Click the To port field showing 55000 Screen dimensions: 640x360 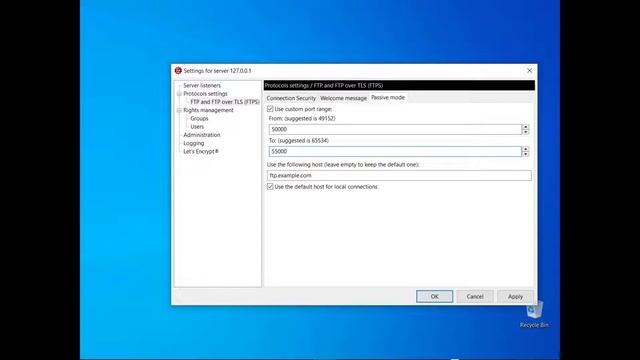395,151
